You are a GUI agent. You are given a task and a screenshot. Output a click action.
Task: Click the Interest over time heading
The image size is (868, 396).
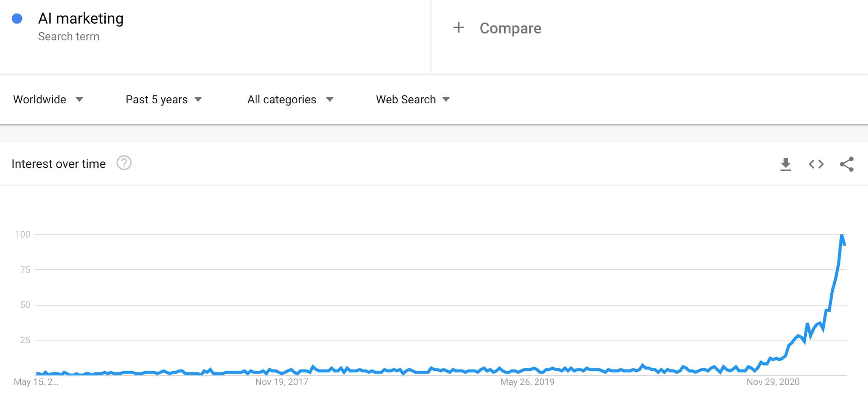59,163
